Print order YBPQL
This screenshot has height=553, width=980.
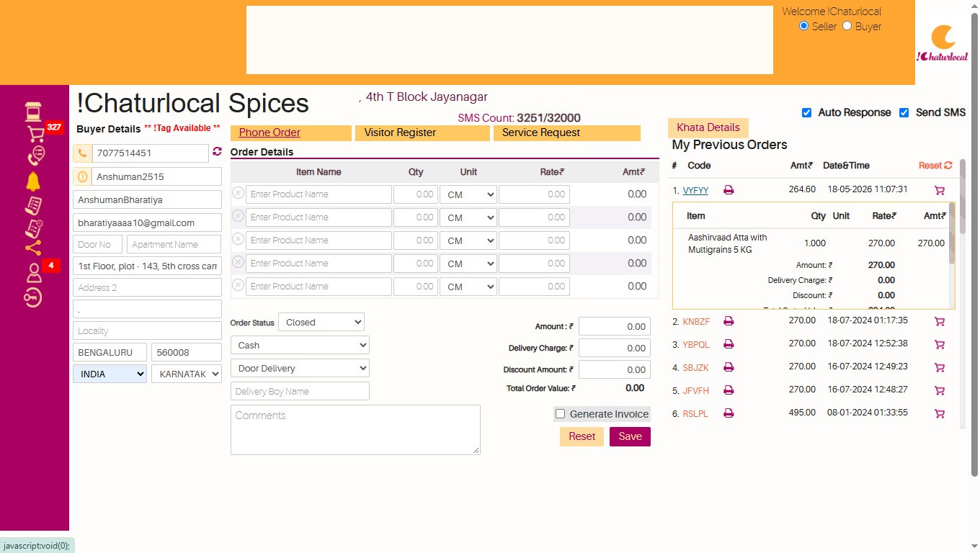click(x=729, y=344)
